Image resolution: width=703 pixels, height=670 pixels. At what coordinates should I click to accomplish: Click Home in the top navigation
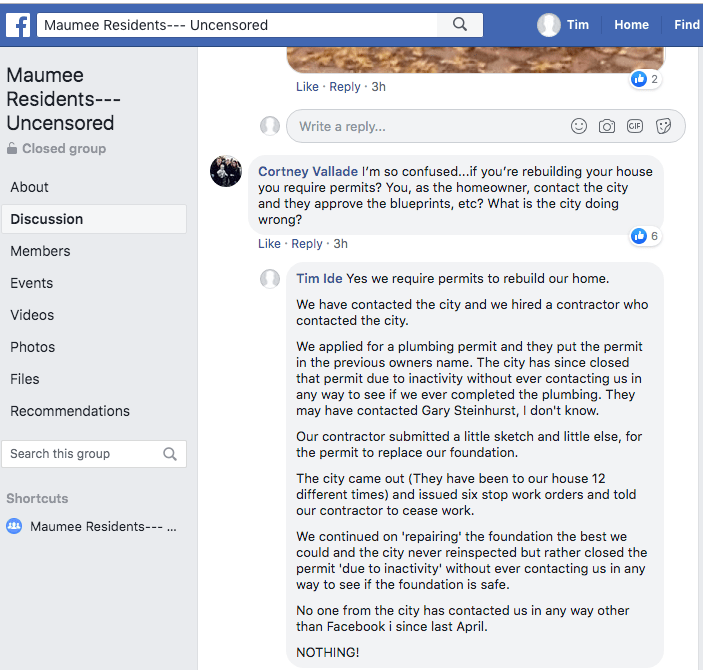tap(631, 25)
